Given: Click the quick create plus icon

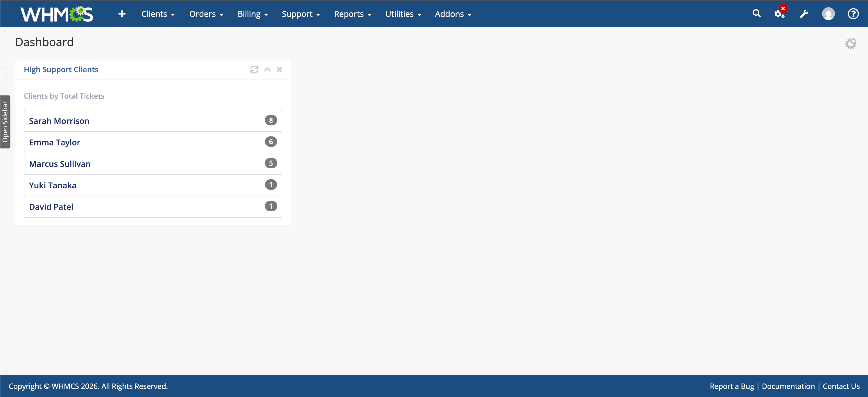Looking at the screenshot, I should tap(122, 14).
